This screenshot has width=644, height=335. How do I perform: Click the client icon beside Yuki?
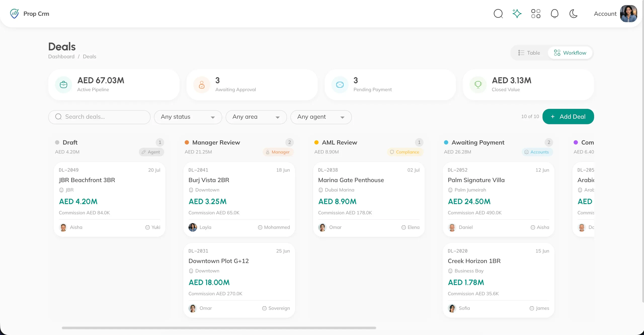(x=147, y=227)
